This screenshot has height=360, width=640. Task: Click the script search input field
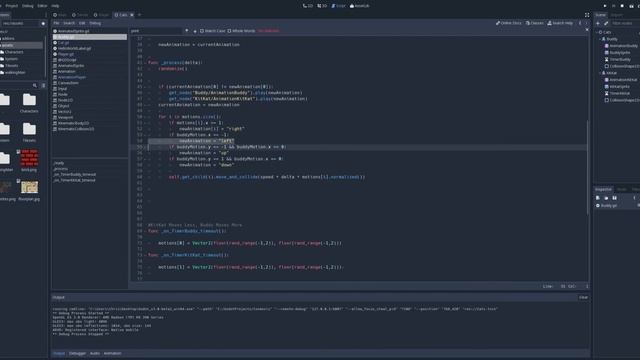[x=156, y=31]
